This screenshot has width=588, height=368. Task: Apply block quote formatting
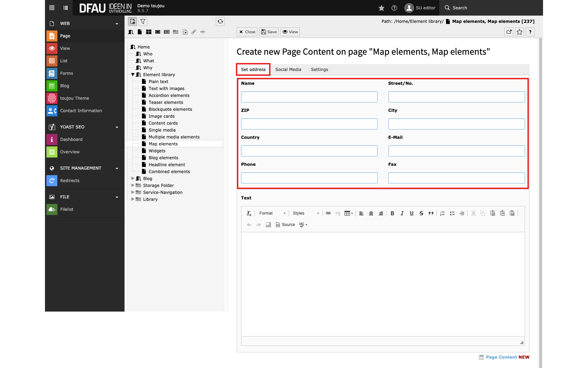coord(431,213)
